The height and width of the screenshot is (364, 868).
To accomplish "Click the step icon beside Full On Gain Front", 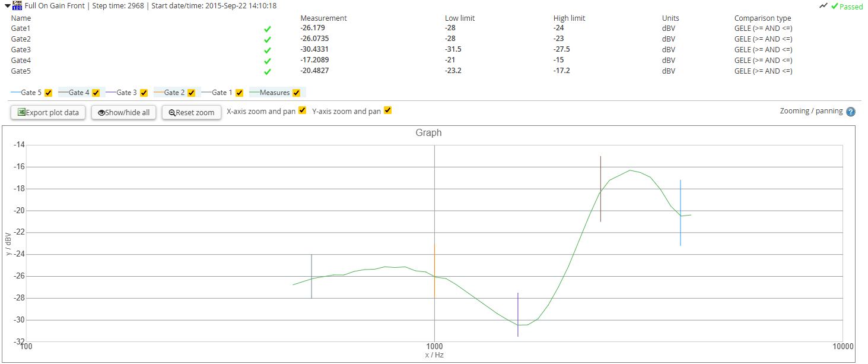I will pos(17,5).
